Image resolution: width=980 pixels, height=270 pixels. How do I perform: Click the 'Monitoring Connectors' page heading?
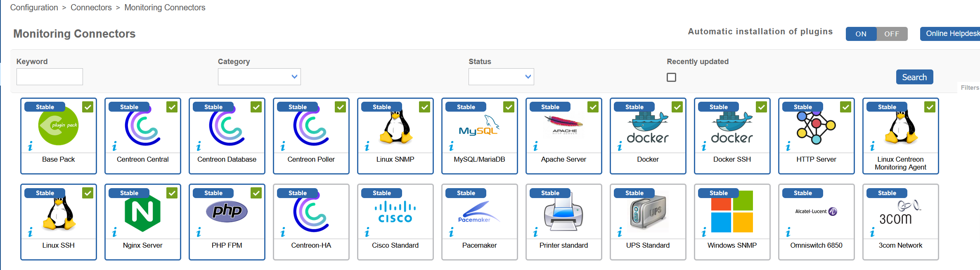pos(74,33)
